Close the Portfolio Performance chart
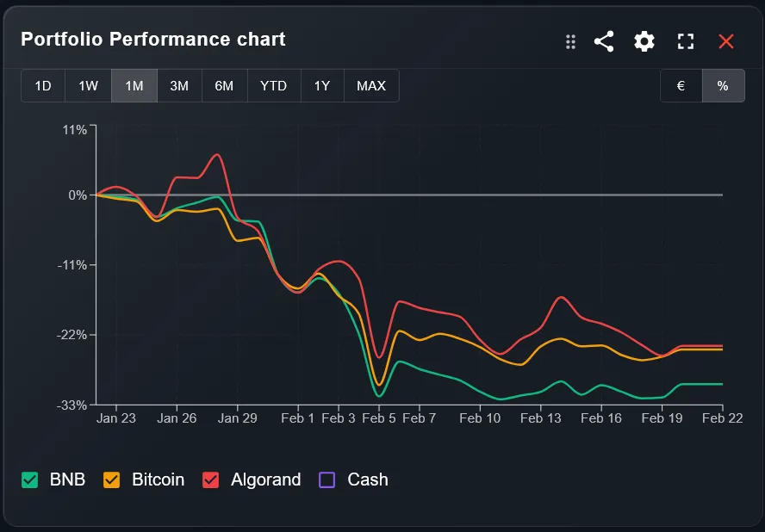Screen dimensions: 765x532 [x=726, y=40]
